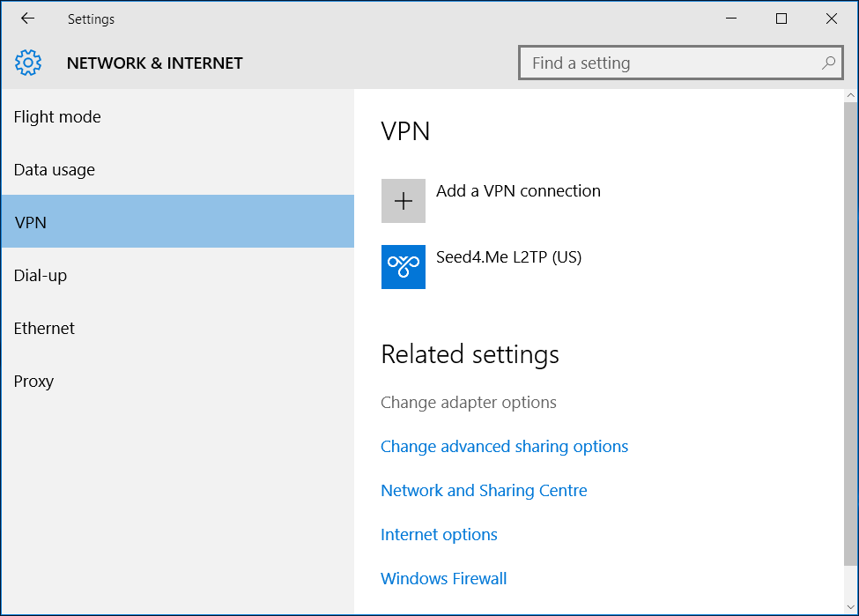This screenshot has width=859, height=616.
Task: Open Network and Sharing Centre
Action: point(484,490)
